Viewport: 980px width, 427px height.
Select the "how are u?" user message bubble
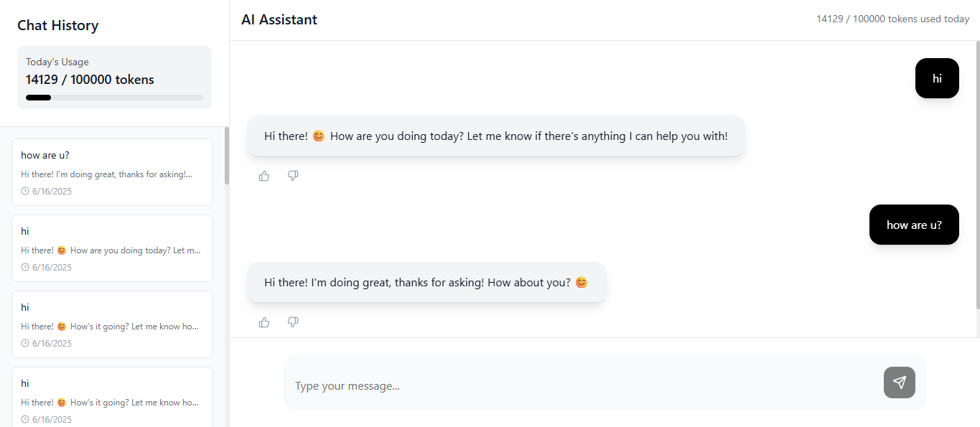(x=913, y=225)
